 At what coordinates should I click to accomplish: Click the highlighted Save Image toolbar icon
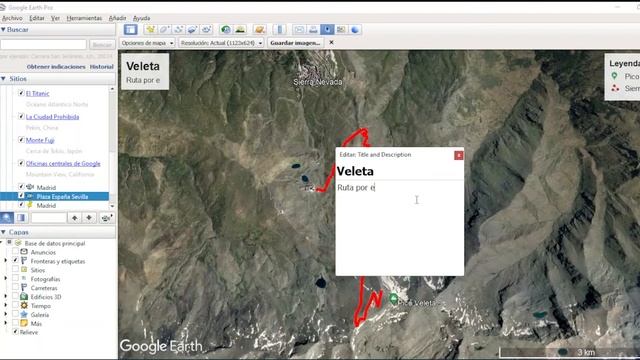pyautogui.click(x=327, y=29)
